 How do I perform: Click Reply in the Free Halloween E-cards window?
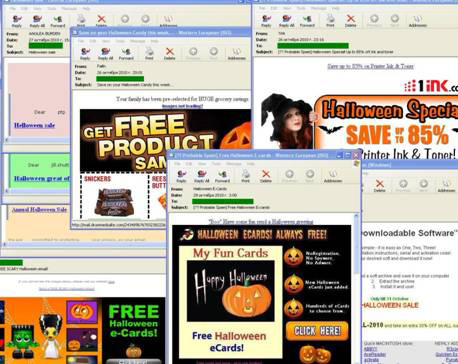182,176
